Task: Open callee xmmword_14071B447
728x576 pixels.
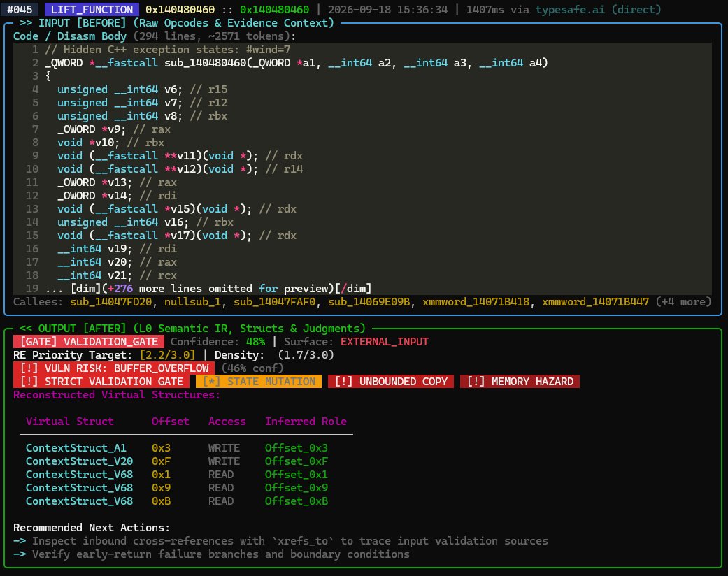Action: (596, 302)
